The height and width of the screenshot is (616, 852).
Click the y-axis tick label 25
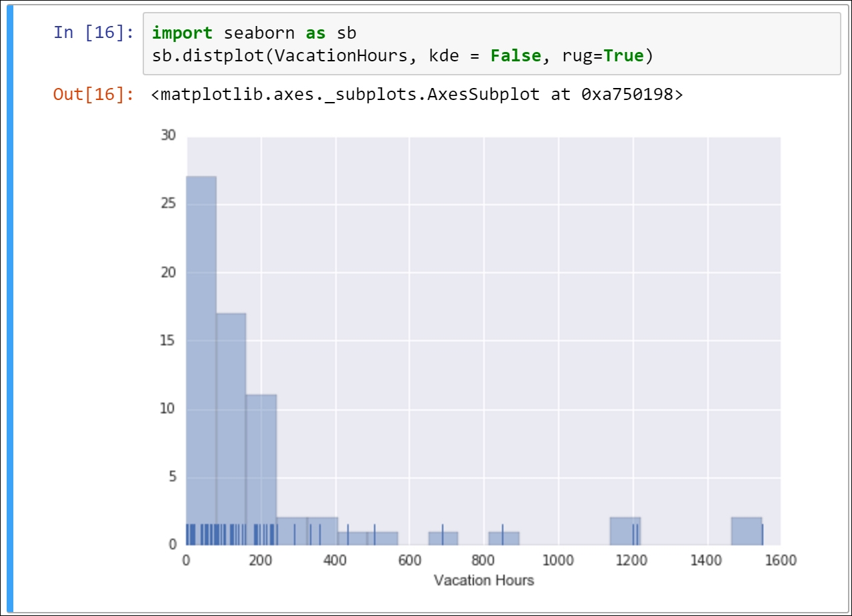pyautogui.click(x=169, y=204)
